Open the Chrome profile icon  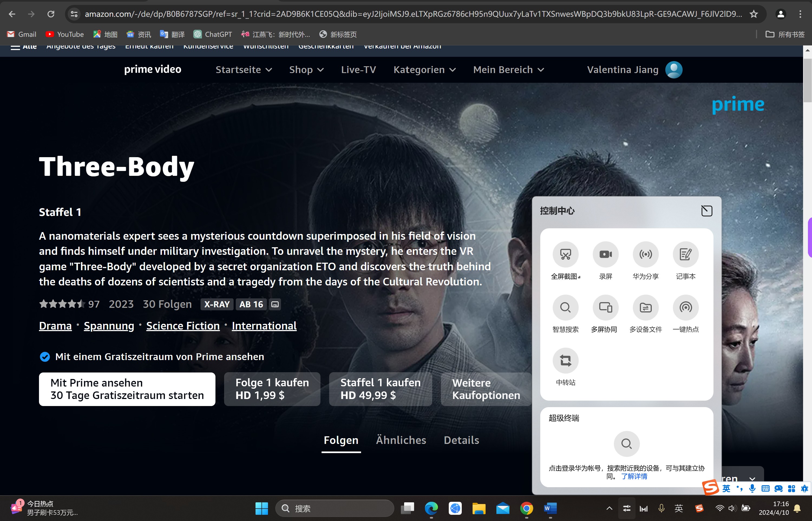click(x=781, y=14)
